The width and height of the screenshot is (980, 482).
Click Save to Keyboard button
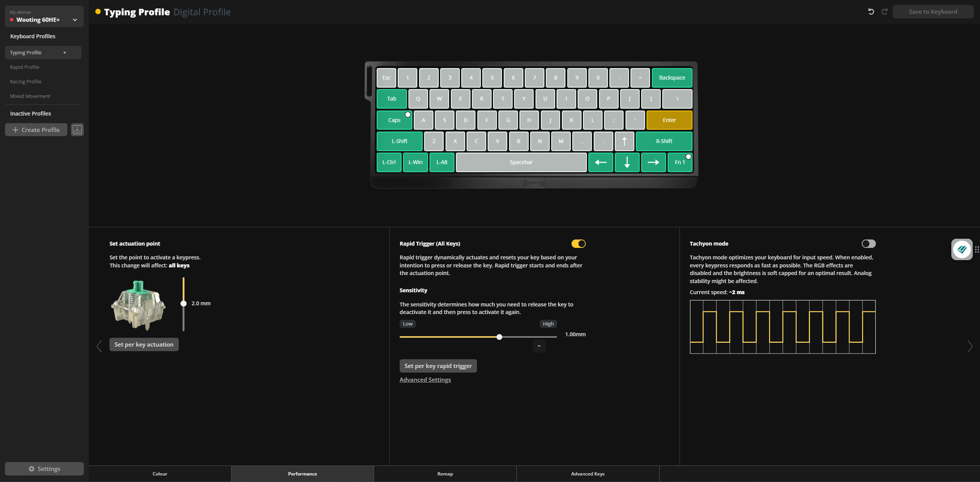pos(933,11)
